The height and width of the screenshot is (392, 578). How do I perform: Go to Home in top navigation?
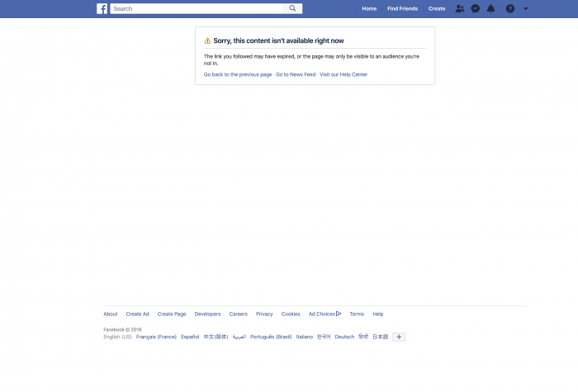click(x=369, y=8)
